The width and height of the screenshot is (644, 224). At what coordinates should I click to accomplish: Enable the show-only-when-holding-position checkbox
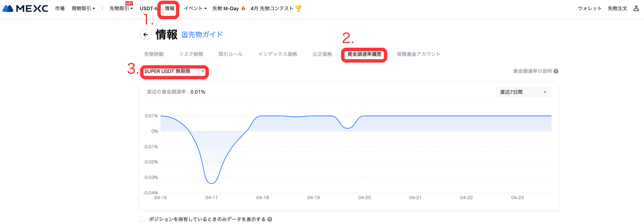pyautogui.click(x=143, y=219)
